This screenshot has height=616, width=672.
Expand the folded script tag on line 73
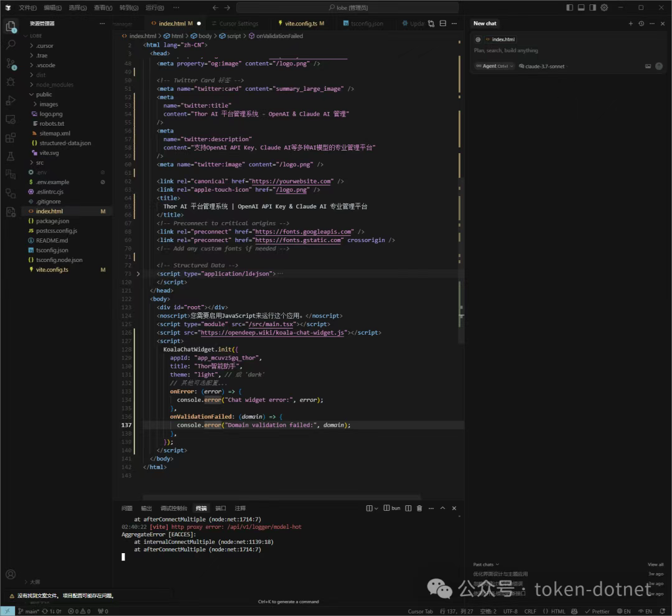pyautogui.click(x=138, y=274)
